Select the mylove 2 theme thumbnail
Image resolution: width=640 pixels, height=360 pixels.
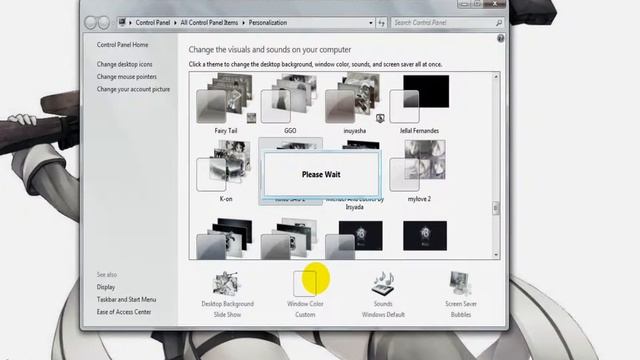pyautogui.click(x=419, y=165)
